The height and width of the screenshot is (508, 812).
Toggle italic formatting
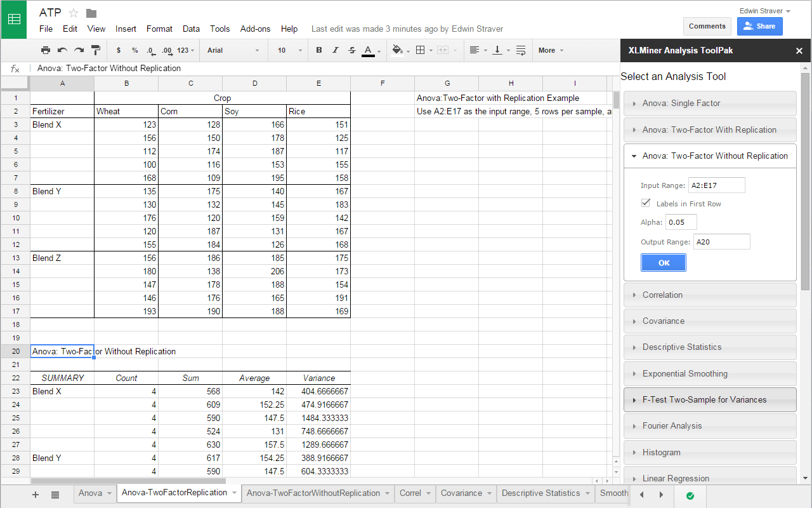pyautogui.click(x=335, y=50)
